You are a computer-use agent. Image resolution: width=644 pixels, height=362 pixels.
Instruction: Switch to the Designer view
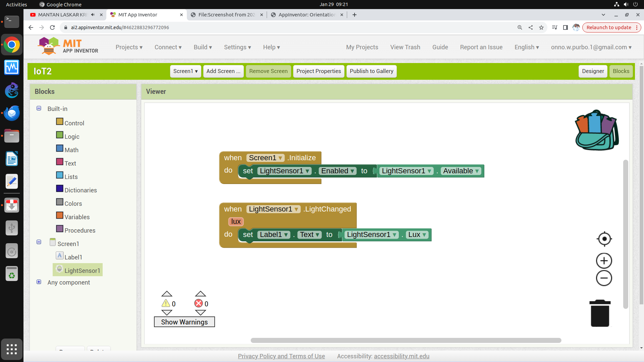pyautogui.click(x=593, y=71)
